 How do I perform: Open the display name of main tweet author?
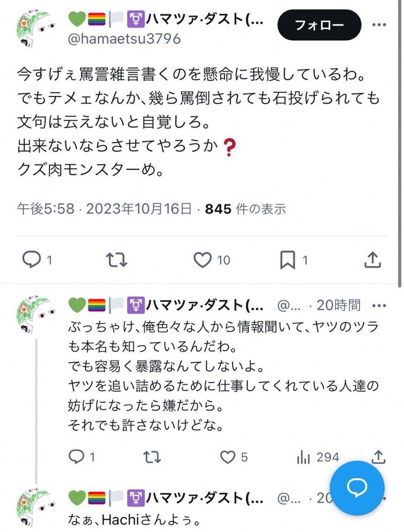[x=165, y=20]
